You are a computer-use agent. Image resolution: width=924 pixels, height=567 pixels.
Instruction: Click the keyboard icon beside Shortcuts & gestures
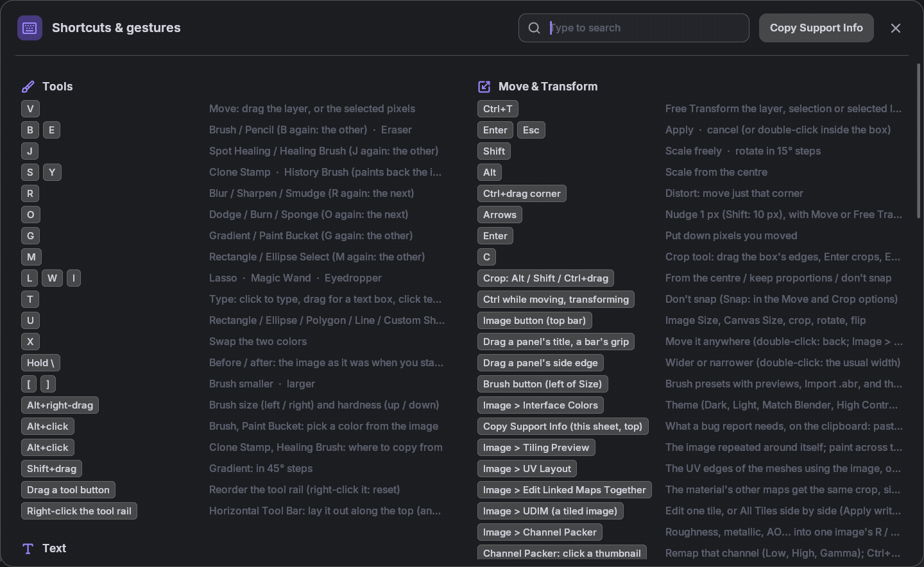(30, 28)
